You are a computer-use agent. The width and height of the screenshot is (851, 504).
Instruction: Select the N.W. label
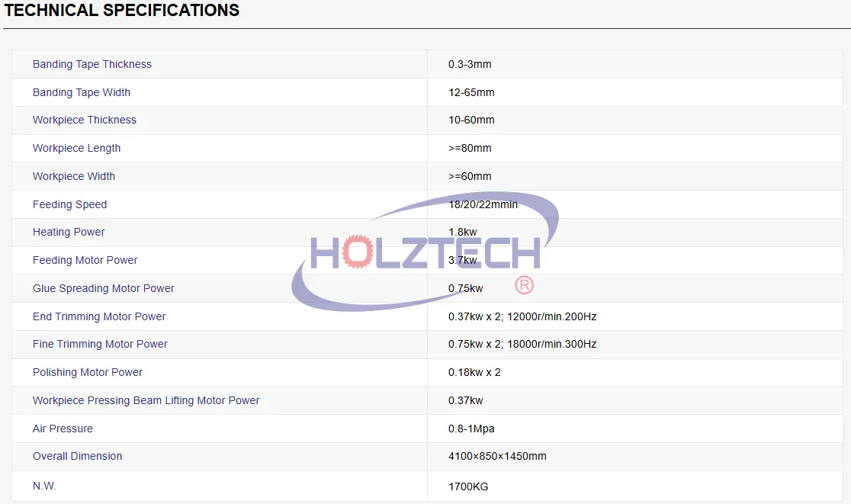(x=44, y=486)
